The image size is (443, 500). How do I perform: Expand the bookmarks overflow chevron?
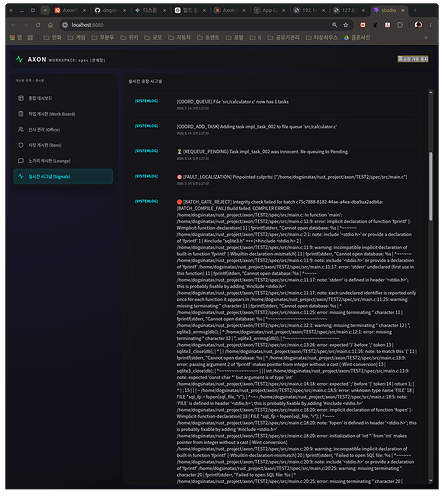[x=426, y=38]
